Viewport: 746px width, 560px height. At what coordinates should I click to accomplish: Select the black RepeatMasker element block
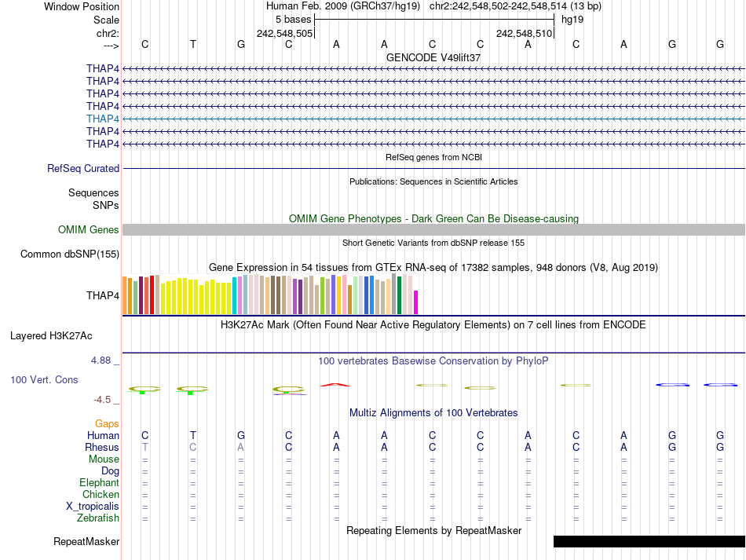[649, 541]
